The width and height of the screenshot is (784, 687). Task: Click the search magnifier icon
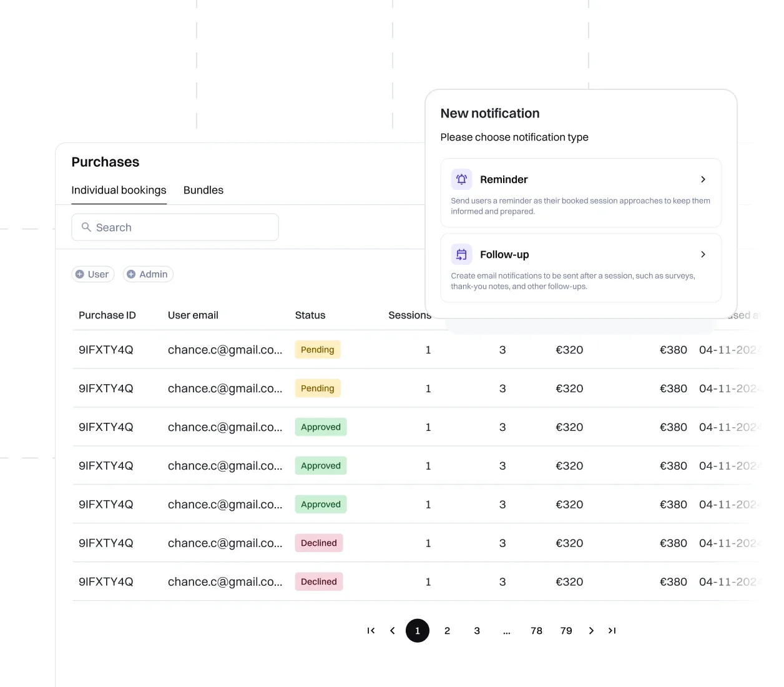(86, 227)
